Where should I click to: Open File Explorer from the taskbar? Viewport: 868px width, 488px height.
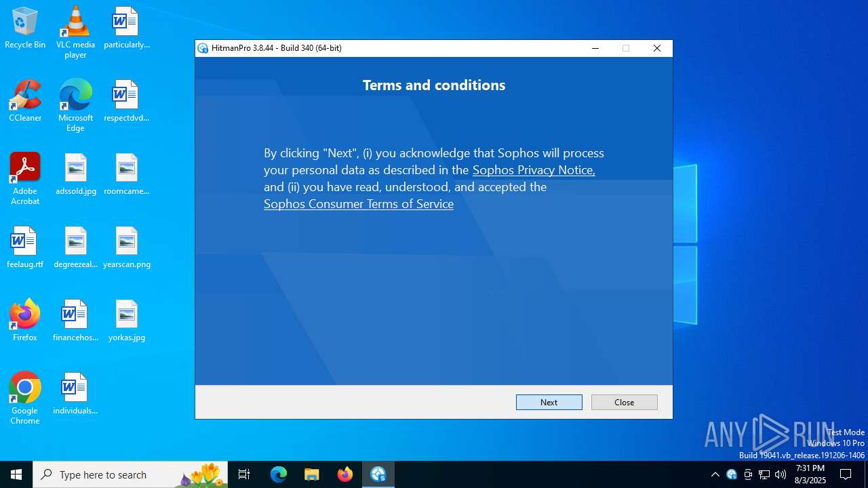pyautogui.click(x=312, y=474)
